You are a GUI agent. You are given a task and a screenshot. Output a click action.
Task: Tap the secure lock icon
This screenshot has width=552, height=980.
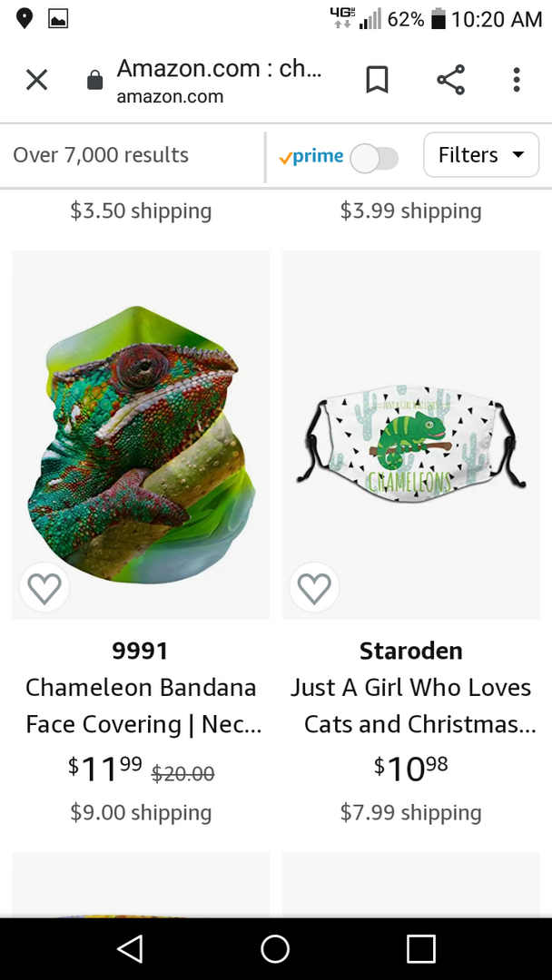click(94, 81)
